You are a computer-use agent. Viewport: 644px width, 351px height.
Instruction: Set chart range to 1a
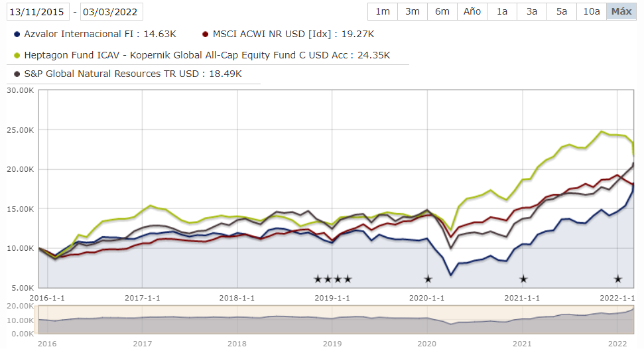[x=502, y=12]
